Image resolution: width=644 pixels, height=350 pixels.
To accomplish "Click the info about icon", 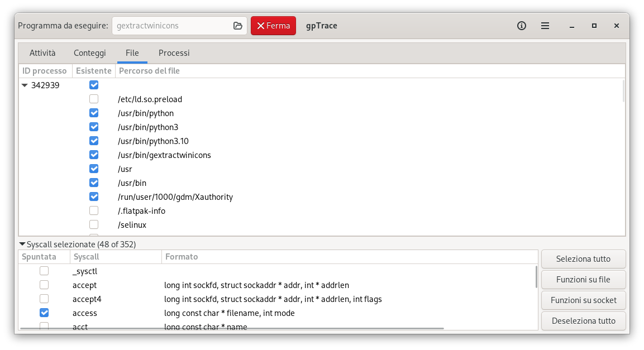I will 522,26.
